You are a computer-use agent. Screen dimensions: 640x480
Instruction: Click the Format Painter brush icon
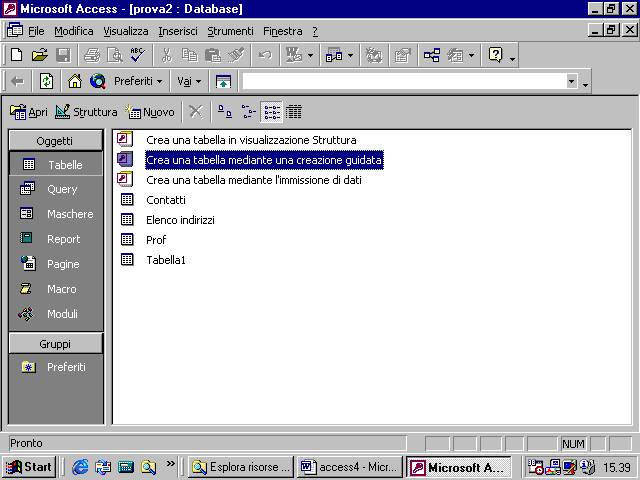[236, 55]
